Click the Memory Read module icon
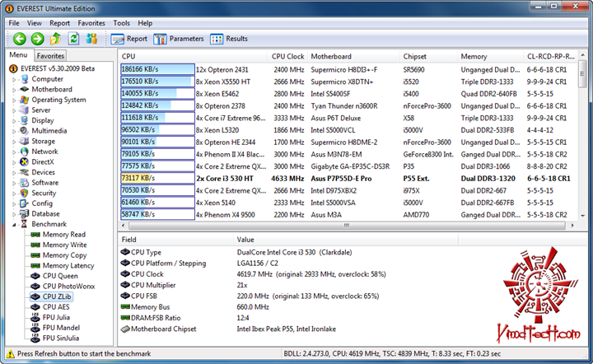 tap(35, 235)
